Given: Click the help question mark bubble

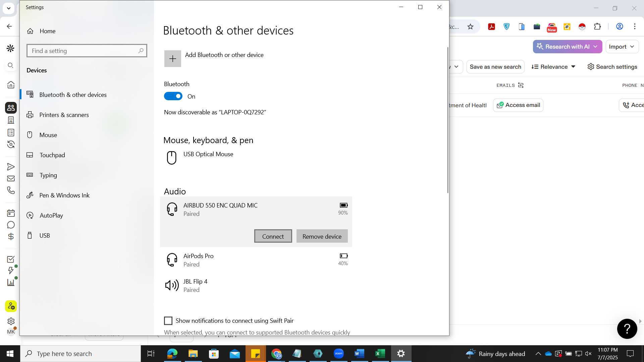Looking at the screenshot, I should click(x=627, y=329).
